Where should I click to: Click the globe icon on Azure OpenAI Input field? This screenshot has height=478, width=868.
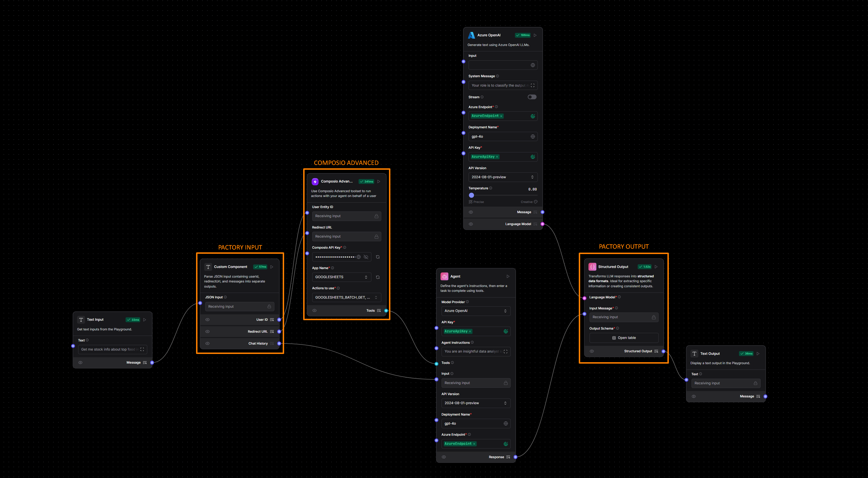click(x=532, y=65)
